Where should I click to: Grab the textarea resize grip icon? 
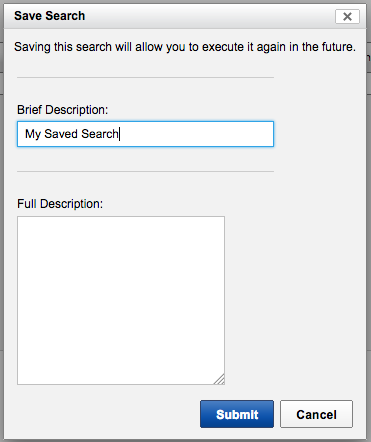pos(219,379)
